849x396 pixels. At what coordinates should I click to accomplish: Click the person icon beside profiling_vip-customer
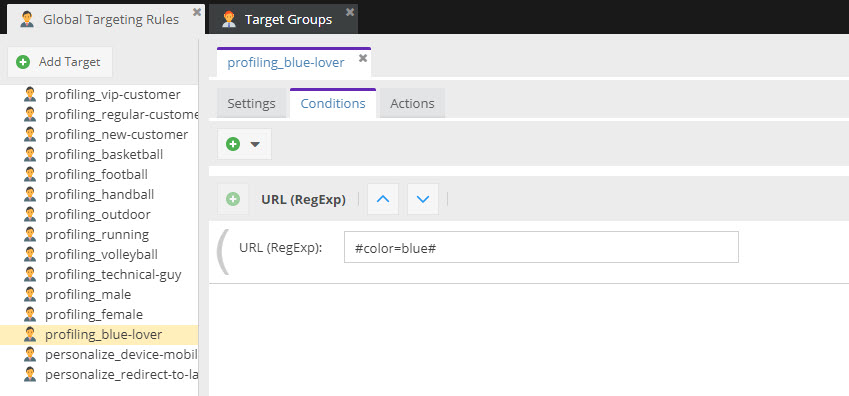[x=30, y=94]
